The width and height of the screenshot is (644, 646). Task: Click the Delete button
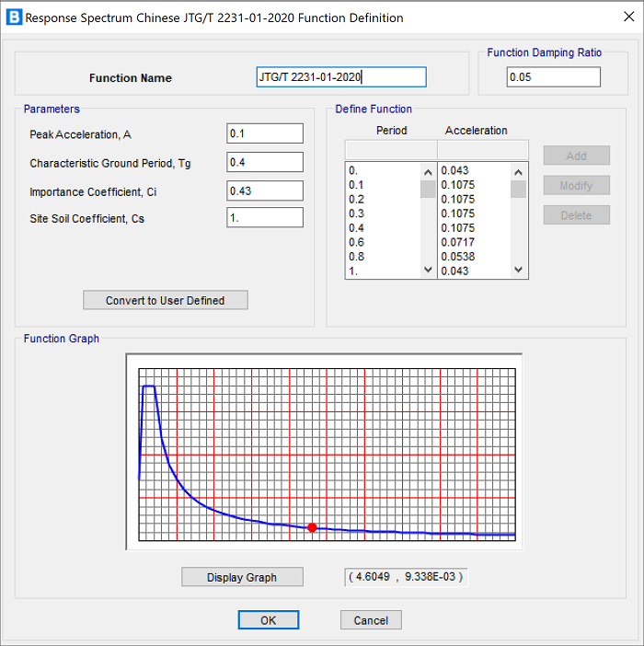click(577, 215)
